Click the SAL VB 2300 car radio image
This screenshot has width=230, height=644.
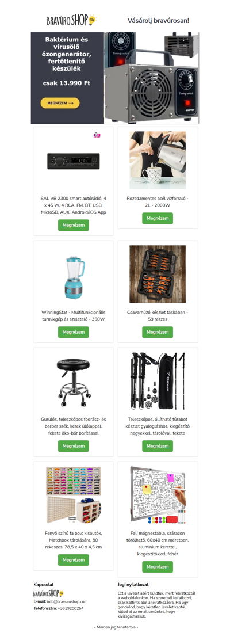(74, 160)
